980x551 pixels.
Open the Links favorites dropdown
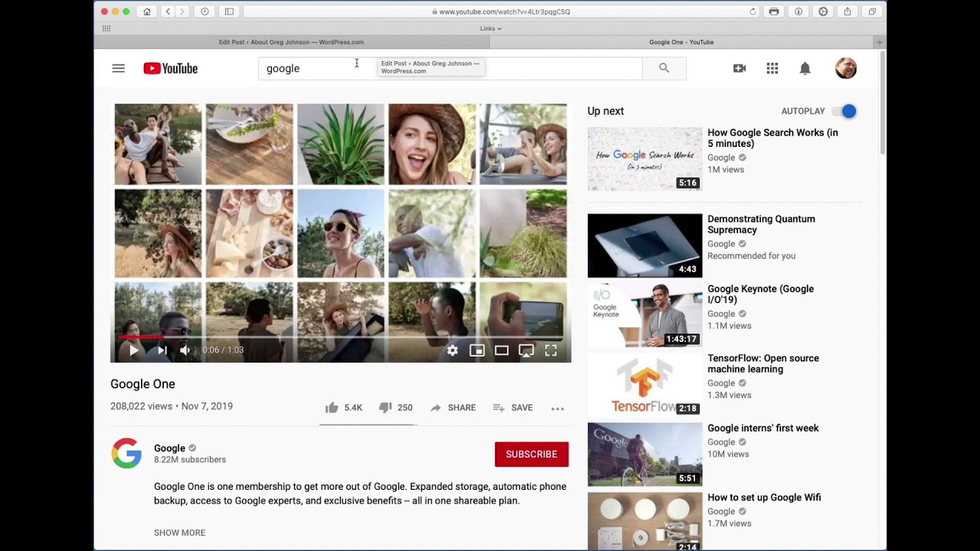pos(491,28)
